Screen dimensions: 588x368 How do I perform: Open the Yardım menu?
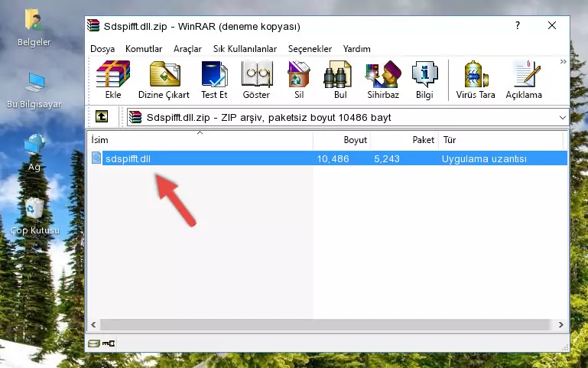pyautogui.click(x=356, y=49)
